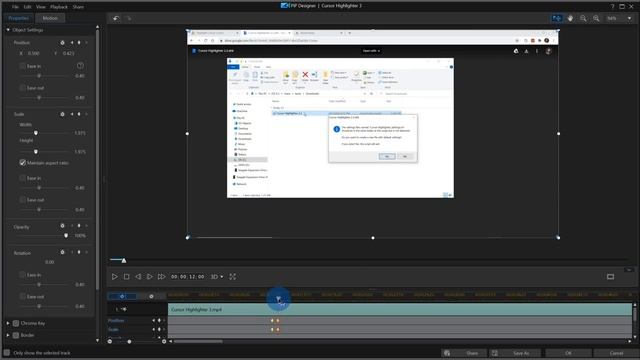
Task: Click the Play button in preview controls
Action: click(x=115, y=277)
